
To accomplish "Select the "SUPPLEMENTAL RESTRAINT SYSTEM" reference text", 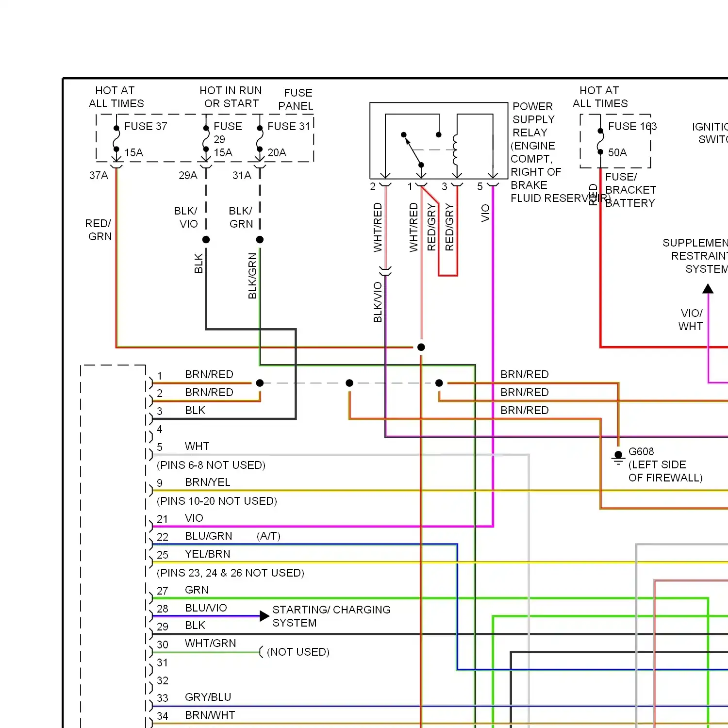I will [695, 256].
